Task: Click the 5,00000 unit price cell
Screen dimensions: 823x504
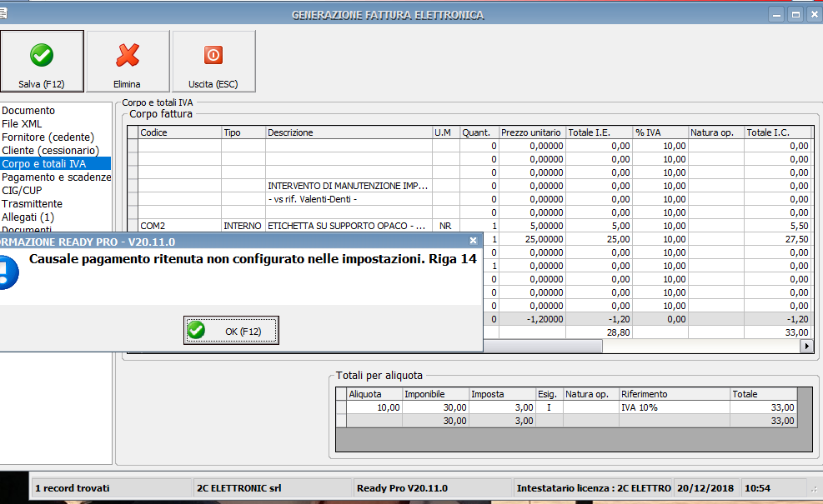Action: 532,226
